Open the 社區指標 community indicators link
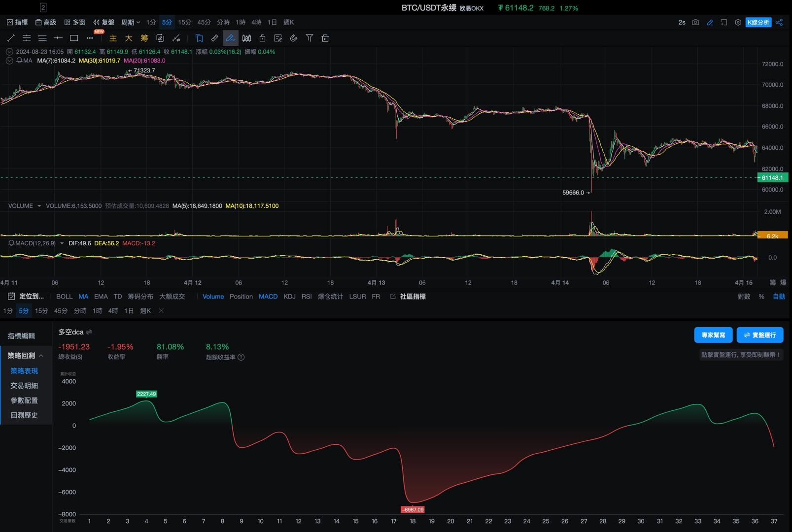Screen dimensions: 792x532 click(408, 297)
